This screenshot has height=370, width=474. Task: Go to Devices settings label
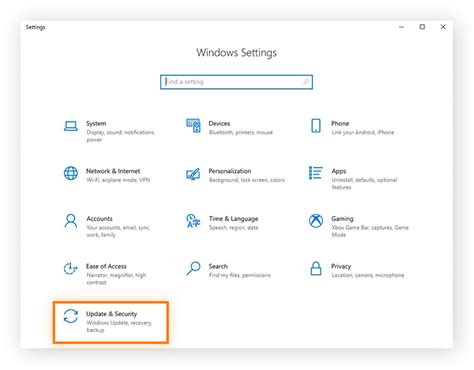click(219, 123)
